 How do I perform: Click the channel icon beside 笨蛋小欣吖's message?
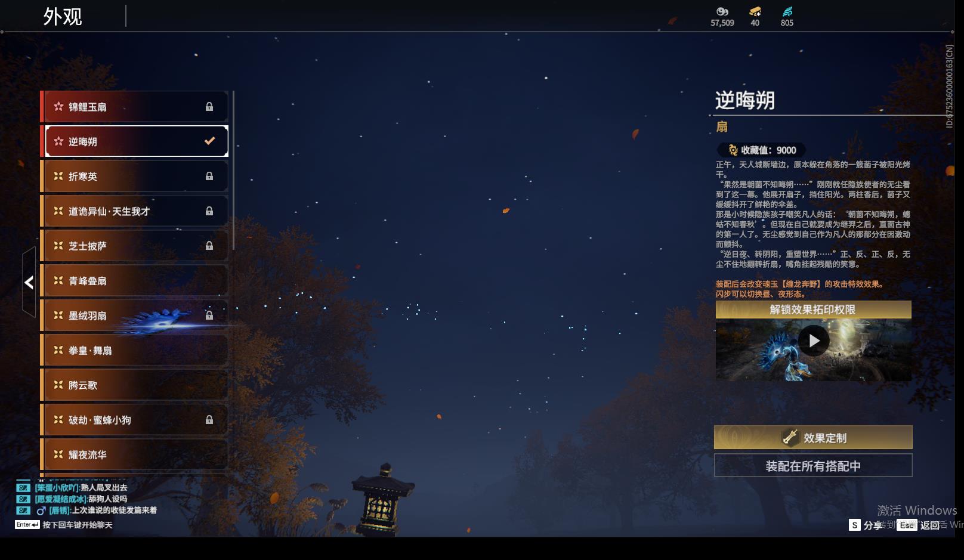[23, 488]
